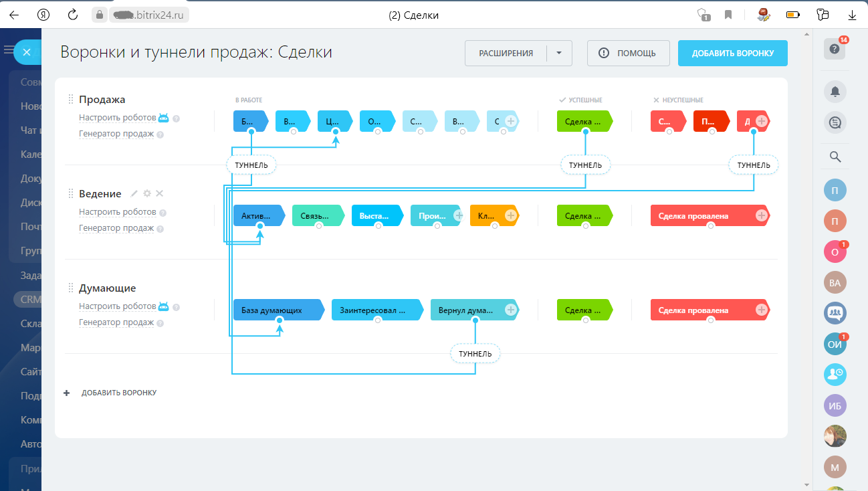The width and height of the screenshot is (868, 491).
Task: Click the address bar URL
Action: coord(148,15)
